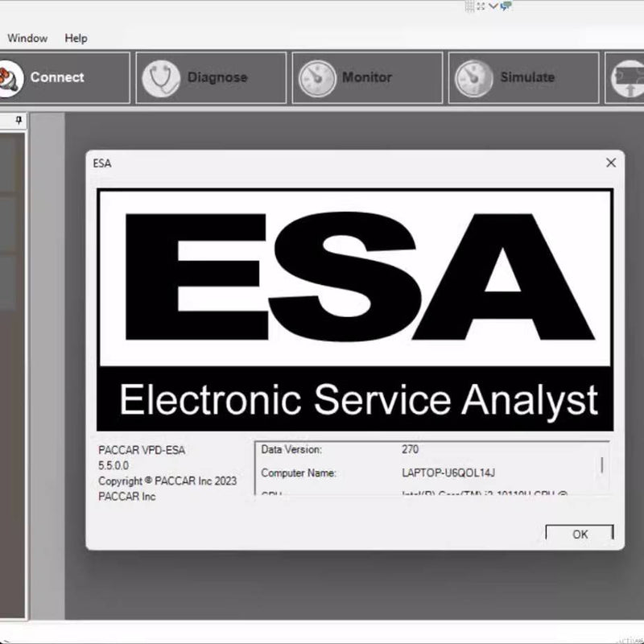Screen dimensions: 644x644
Task: Click the Copyright PACCAR Inc 2023 text
Action: pyautogui.click(x=167, y=482)
